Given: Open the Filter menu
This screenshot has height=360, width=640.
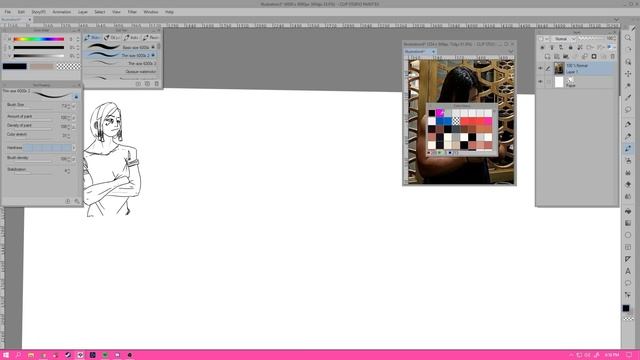Looking at the screenshot, I should (x=132, y=12).
